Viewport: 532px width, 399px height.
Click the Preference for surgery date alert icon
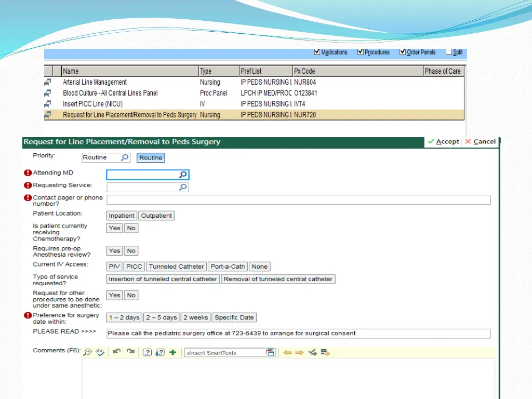[28, 315]
